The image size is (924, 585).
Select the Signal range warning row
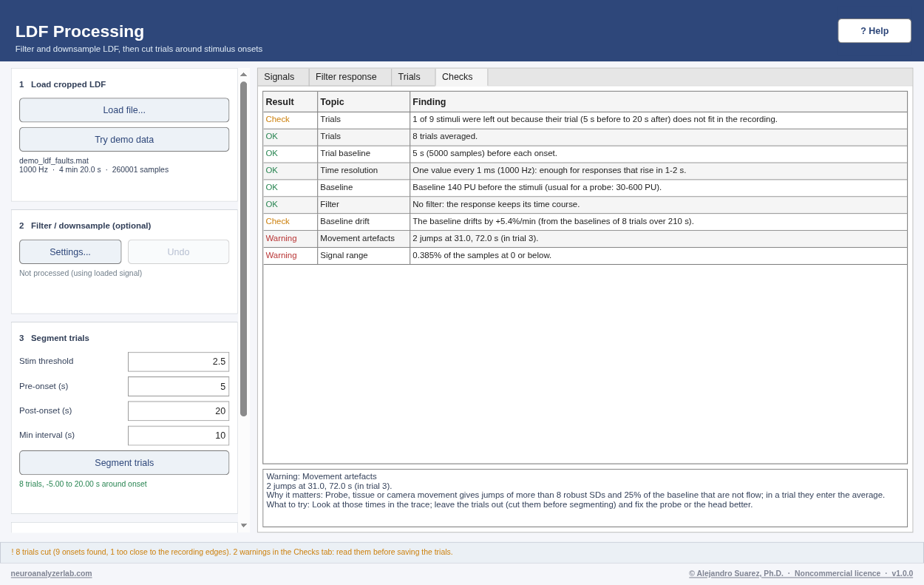[x=585, y=256]
